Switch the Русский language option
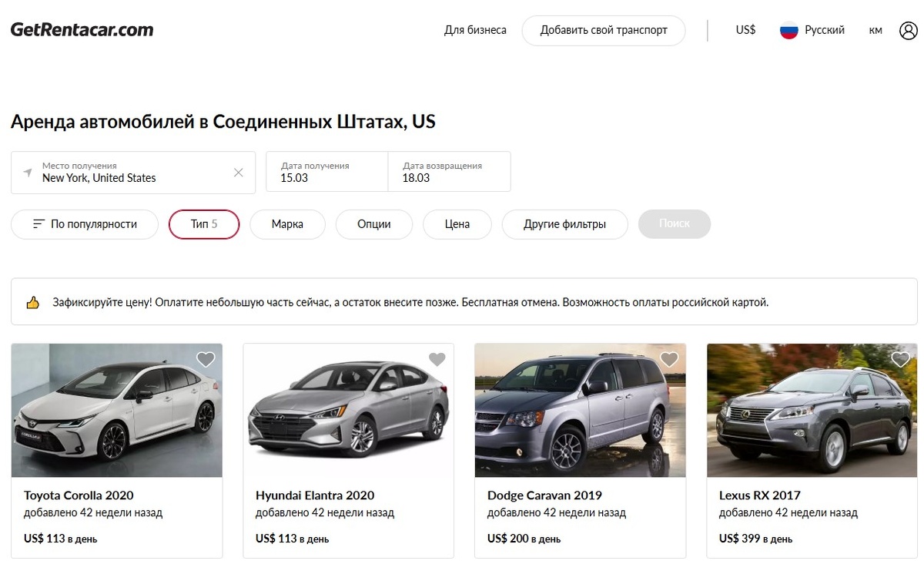The image size is (924, 564). coord(825,30)
